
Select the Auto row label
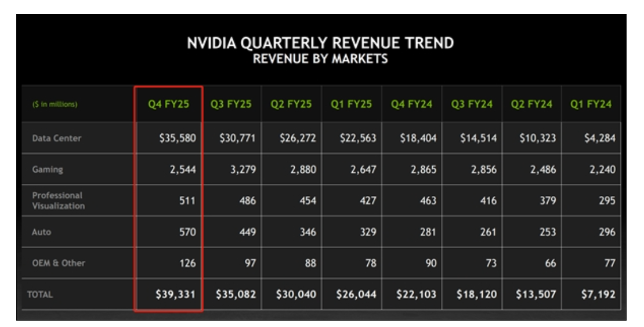point(41,232)
